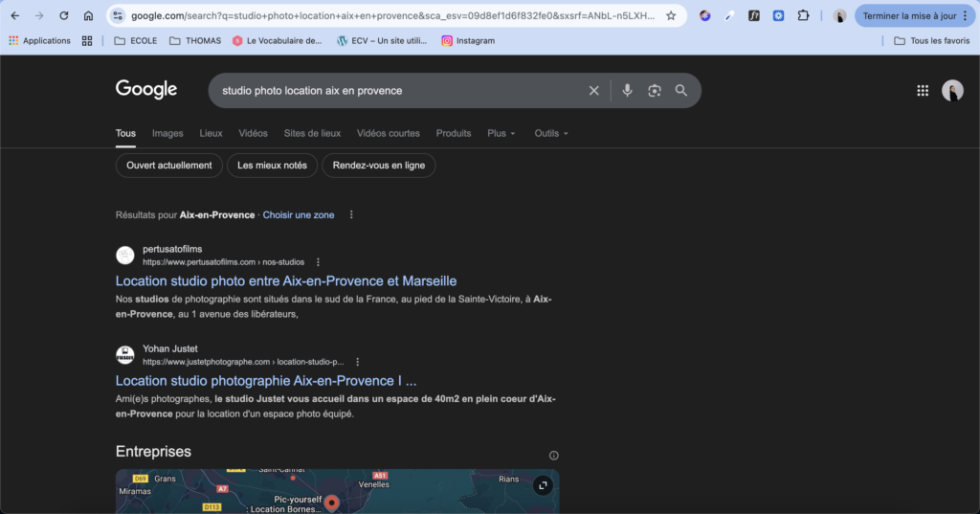Viewport: 980px width, 514px height.
Task: Open the Le Vocabulaire de... bookmark
Action: tap(277, 40)
